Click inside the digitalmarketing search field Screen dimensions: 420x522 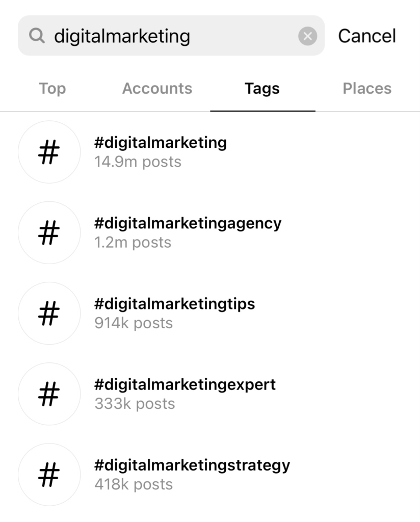(171, 36)
